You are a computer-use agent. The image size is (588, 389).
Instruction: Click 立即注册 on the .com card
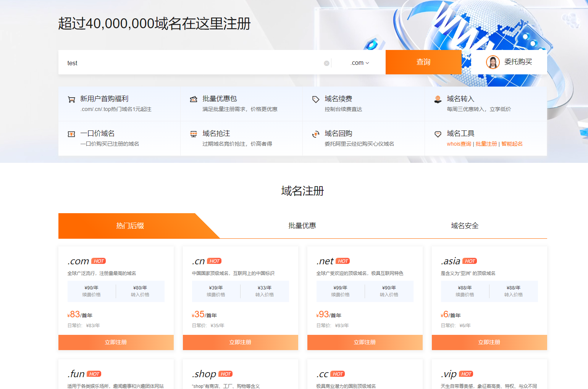click(116, 342)
